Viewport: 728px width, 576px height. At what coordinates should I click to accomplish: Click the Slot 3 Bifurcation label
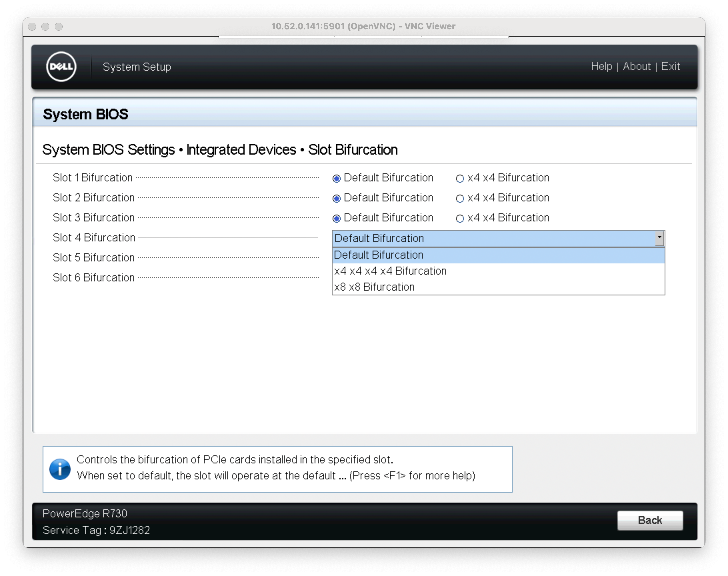[93, 218]
